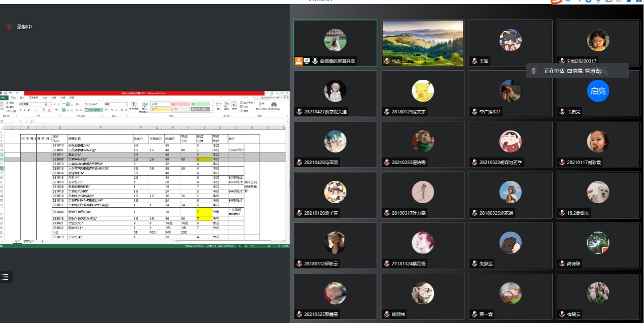Click the Pikachu avatar of 28180129侯文宇
The image size is (644, 323).
pyautogui.click(x=423, y=91)
